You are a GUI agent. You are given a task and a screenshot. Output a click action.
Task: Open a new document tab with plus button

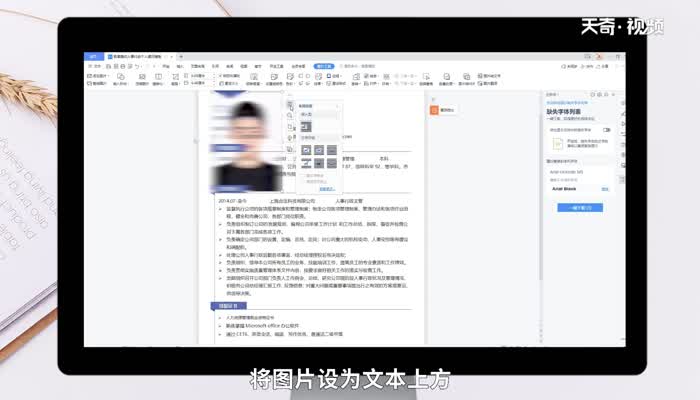click(x=181, y=57)
